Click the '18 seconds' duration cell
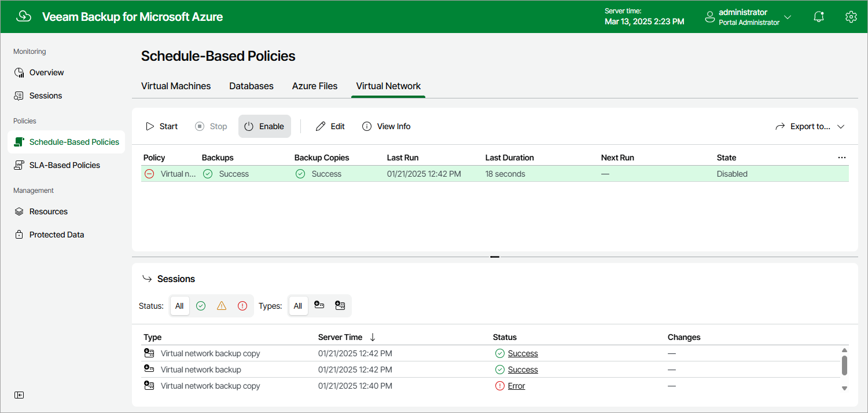This screenshot has height=413, width=868. (505, 174)
